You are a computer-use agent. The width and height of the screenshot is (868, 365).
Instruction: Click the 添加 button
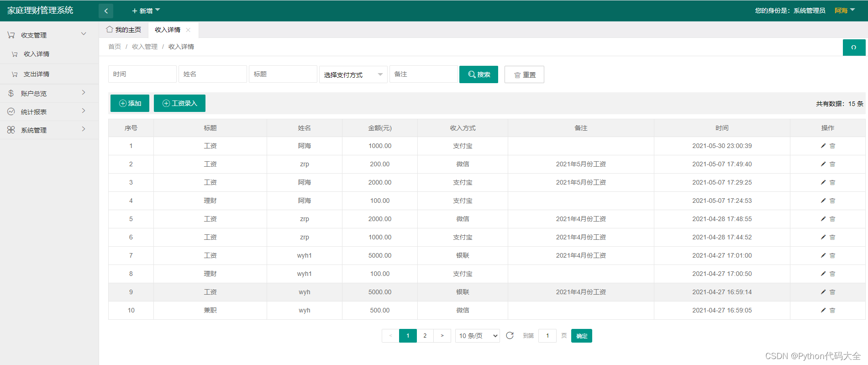click(130, 103)
